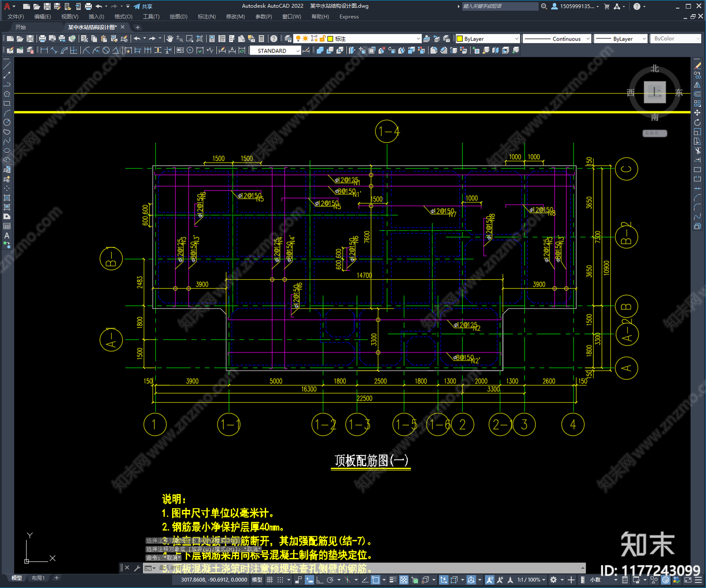Screen dimensions: 706x588
Task: Open the AutoCAD application menu logo
Action: tap(7, 6)
